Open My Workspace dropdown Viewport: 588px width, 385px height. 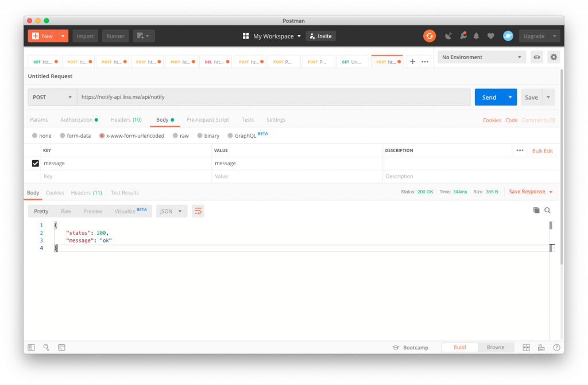coord(277,36)
